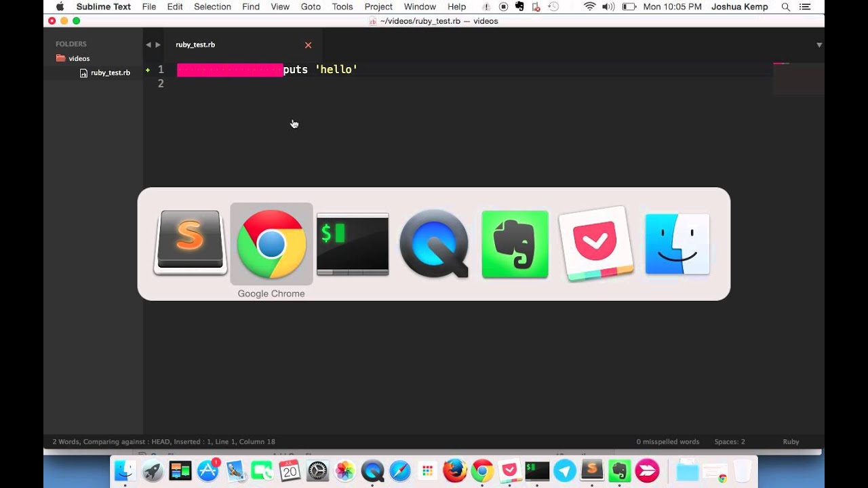
Task: Open Mission Control from the Dock
Action: click(180, 470)
